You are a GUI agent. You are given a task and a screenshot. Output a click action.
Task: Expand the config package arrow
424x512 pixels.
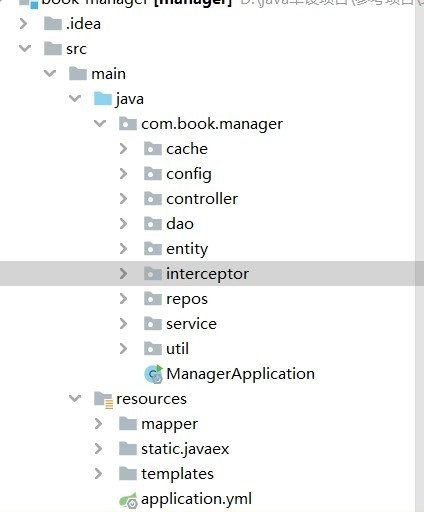coord(123,174)
